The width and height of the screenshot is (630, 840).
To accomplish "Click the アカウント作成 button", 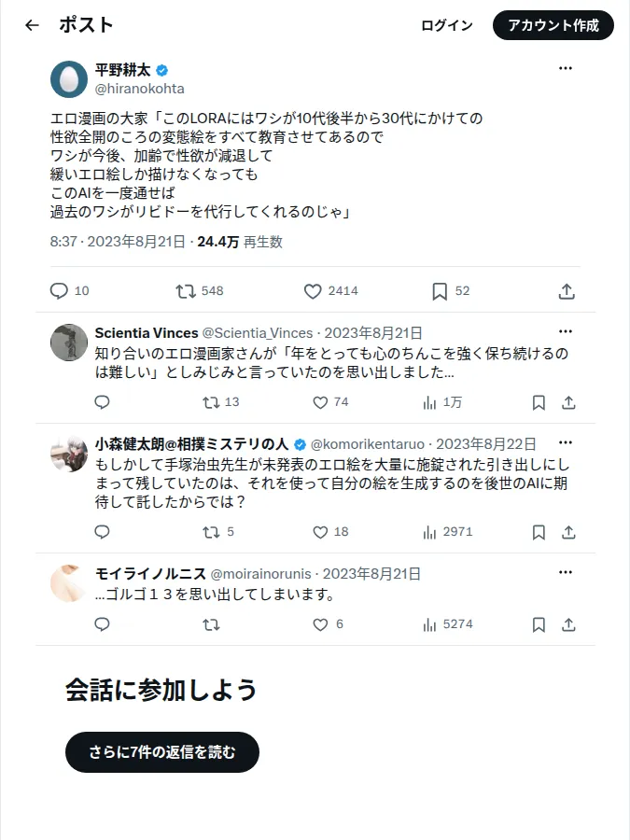I will 553,25.
